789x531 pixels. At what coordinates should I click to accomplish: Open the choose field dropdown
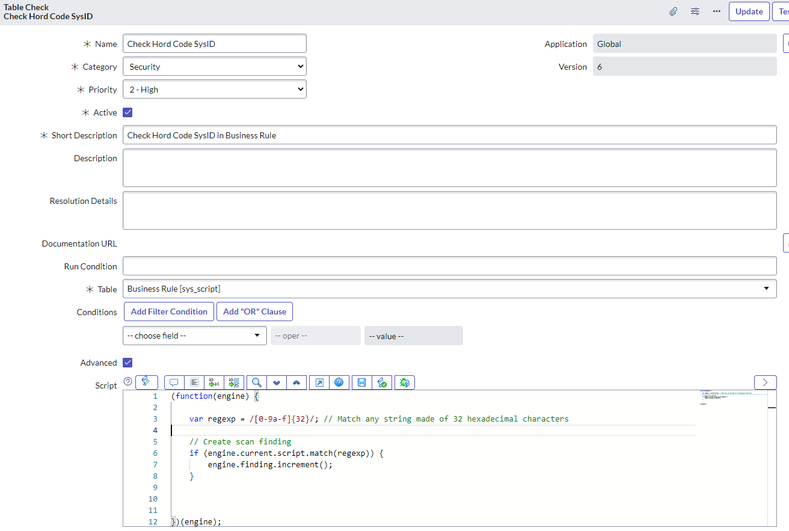coord(195,336)
